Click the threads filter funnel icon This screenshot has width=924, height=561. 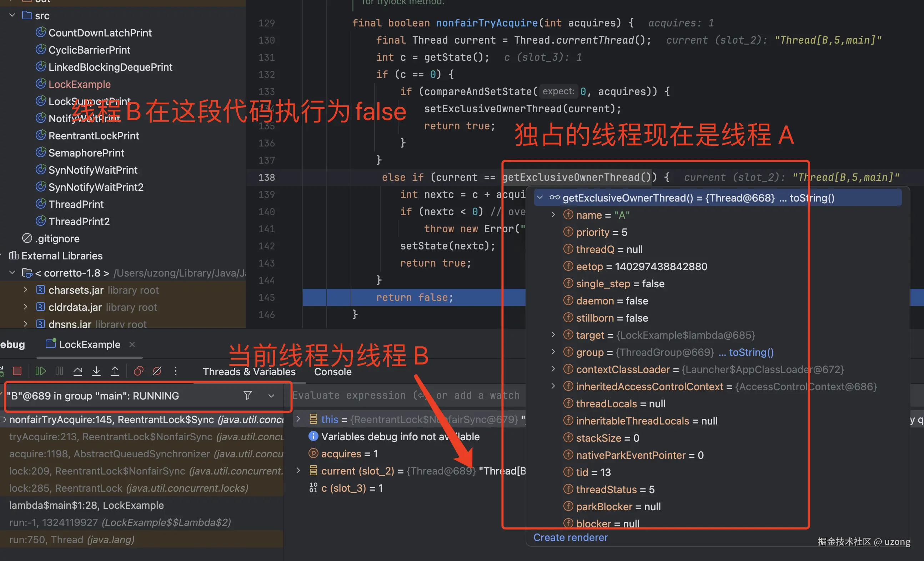tap(247, 395)
